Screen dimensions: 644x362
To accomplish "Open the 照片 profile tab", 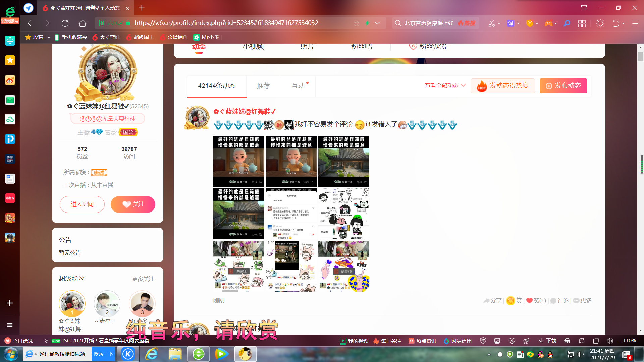I will click(x=307, y=46).
